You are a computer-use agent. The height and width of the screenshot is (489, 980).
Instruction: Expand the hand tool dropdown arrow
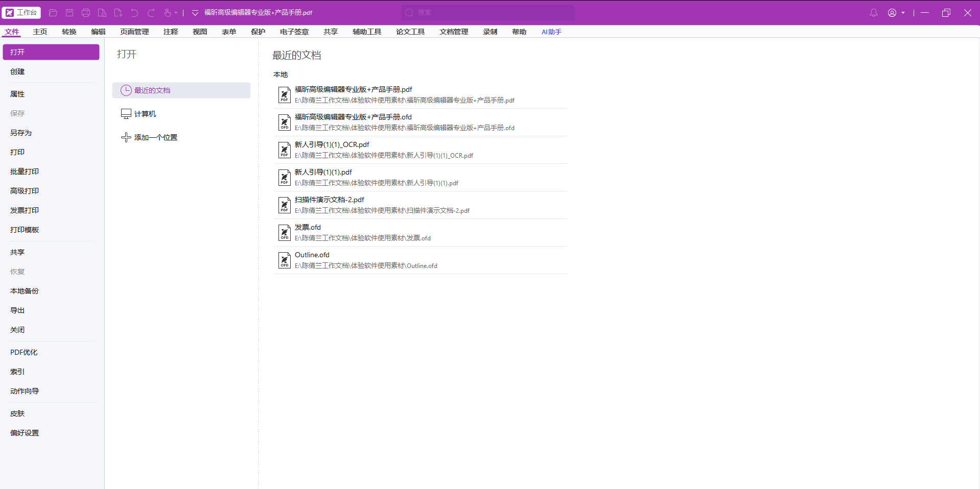pos(176,13)
